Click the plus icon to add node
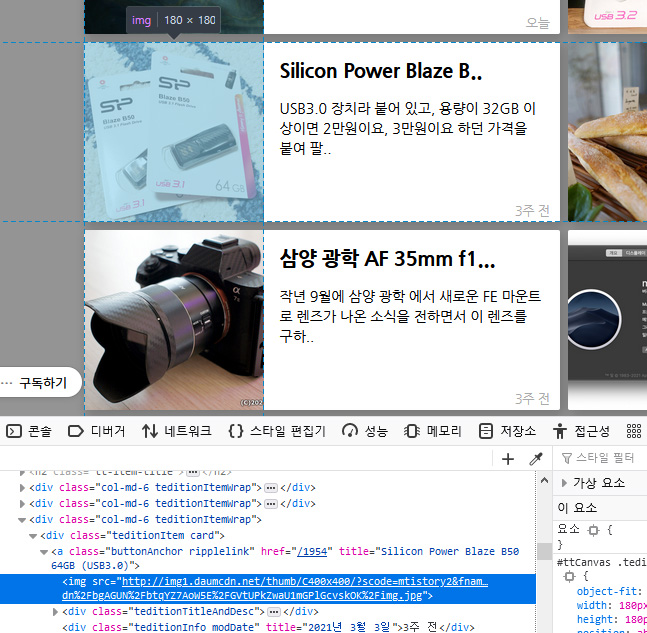Image resolution: width=647 pixels, height=633 pixels. coord(508,459)
